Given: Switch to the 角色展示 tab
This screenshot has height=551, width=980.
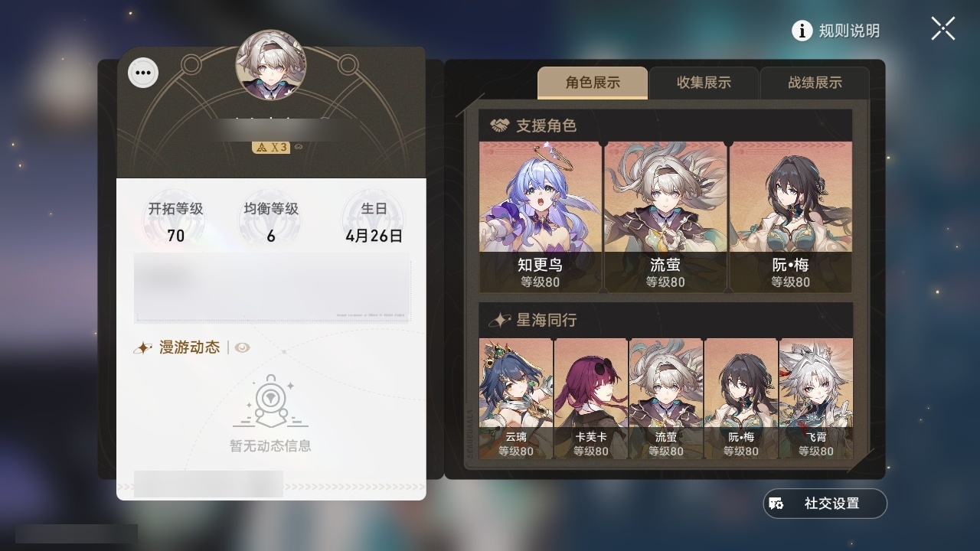Looking at the screenshot, I should [x=593, y=83].
